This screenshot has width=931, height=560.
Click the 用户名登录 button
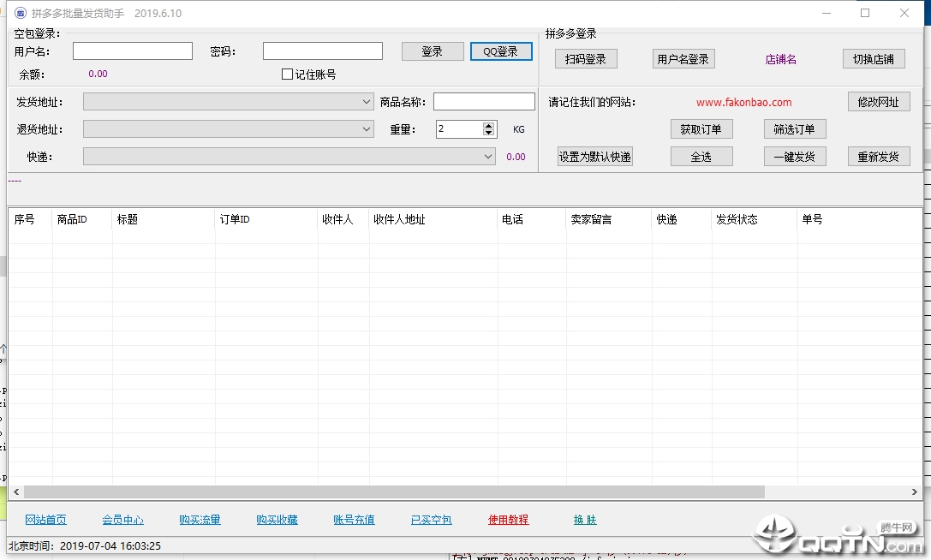pyautogui.click(x=683, y=59)
